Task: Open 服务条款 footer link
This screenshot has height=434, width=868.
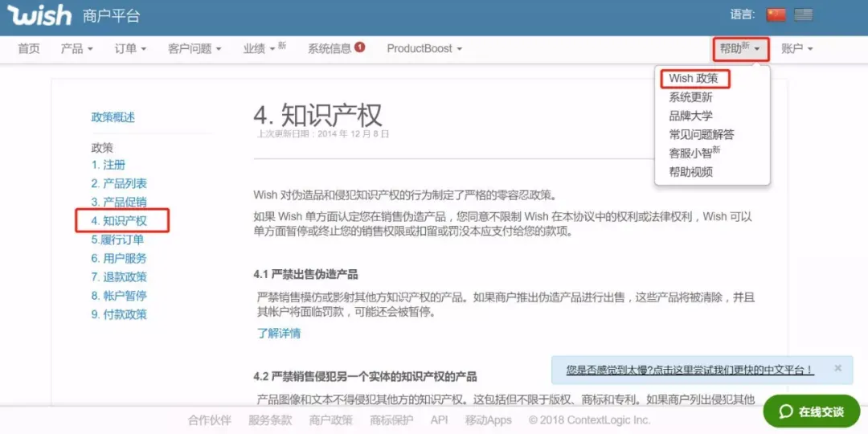Action: point(270,420)
